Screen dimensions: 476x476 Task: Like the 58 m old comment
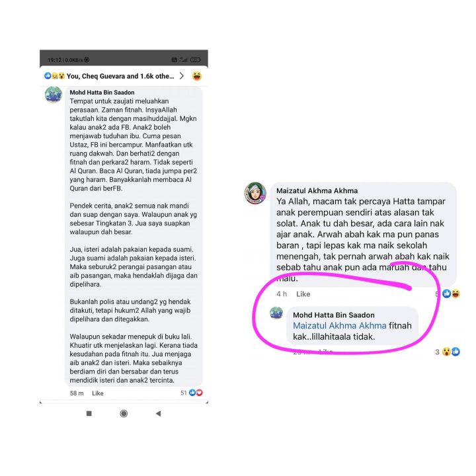[x=97, y=393]
